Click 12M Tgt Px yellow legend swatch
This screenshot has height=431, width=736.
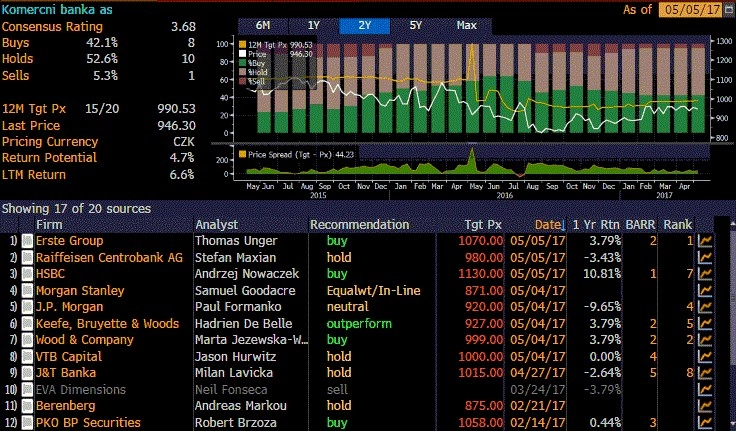(242, 45)
